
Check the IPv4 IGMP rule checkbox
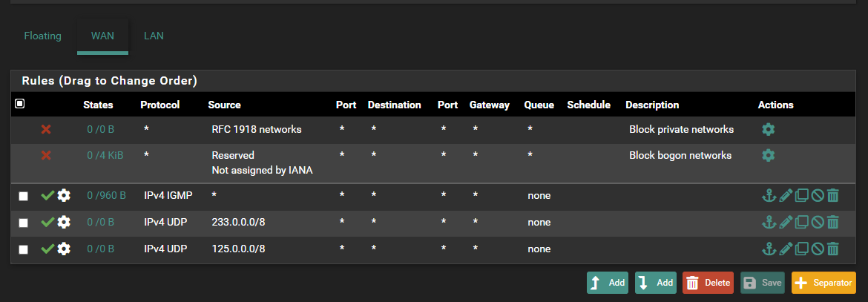point(23,196)
